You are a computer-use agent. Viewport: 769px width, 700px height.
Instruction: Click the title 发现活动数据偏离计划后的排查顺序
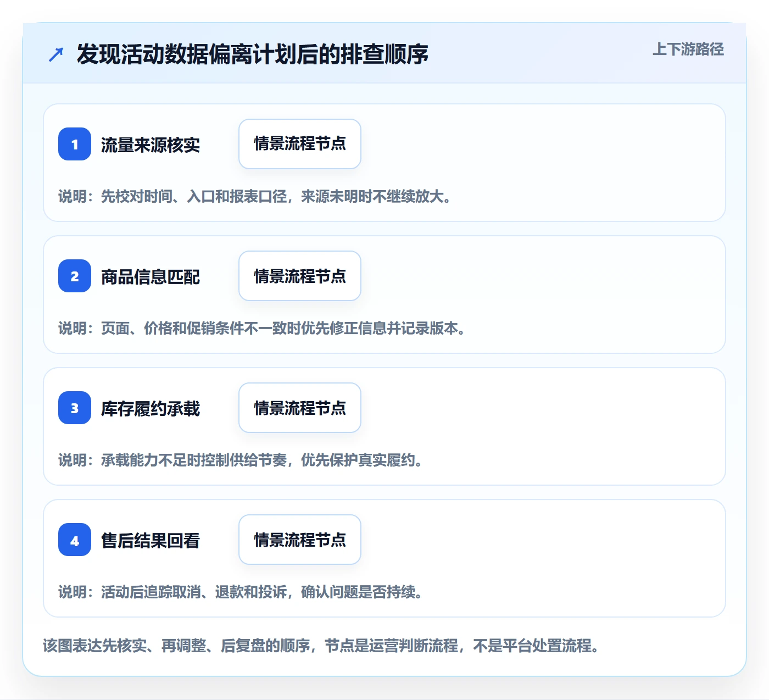click(x=253, y=54)
